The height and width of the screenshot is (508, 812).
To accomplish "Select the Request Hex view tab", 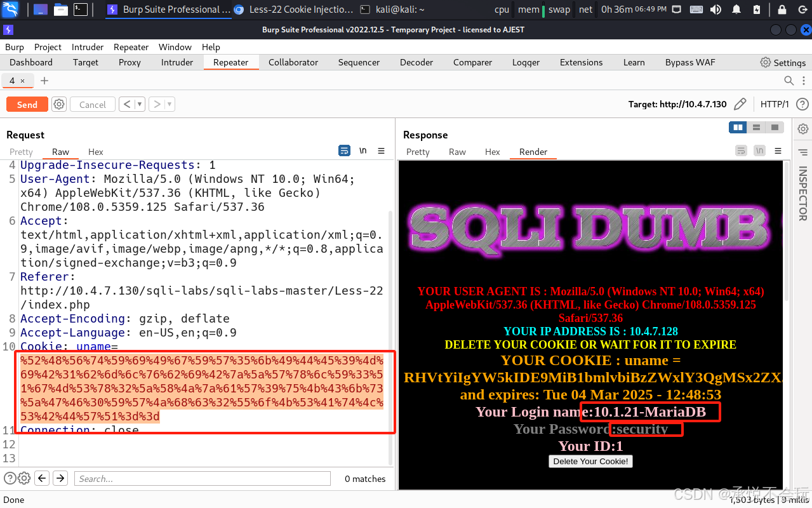I will coord(96,152).
